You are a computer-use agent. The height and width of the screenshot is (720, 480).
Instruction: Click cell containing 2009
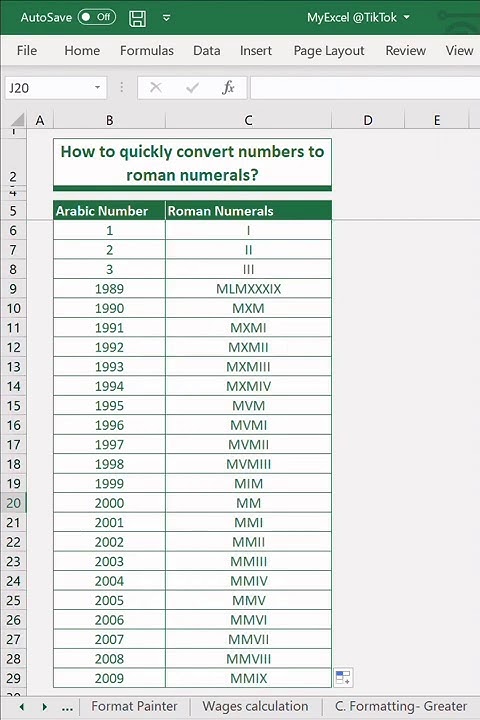pyautogui.click(x=109, y=678)
